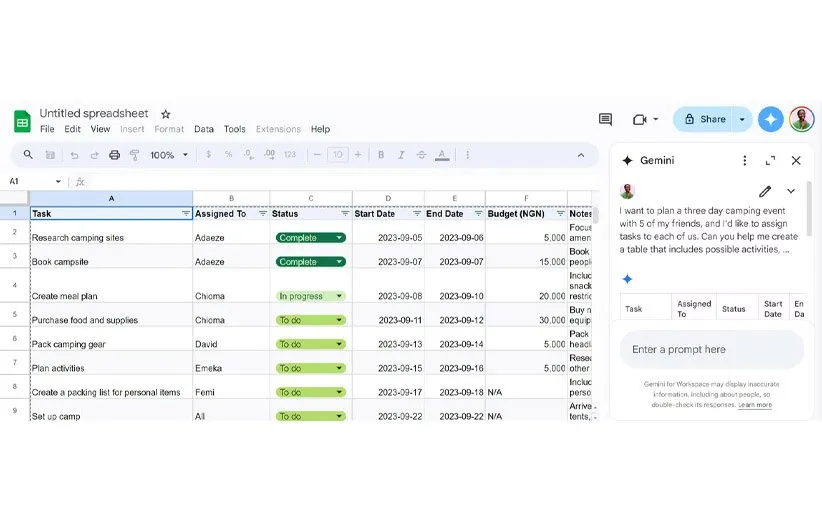Viewport: 822px width, 522px height.
Task: Toggle italic formatting in the toolbar
Action: [x=402, y=155]
